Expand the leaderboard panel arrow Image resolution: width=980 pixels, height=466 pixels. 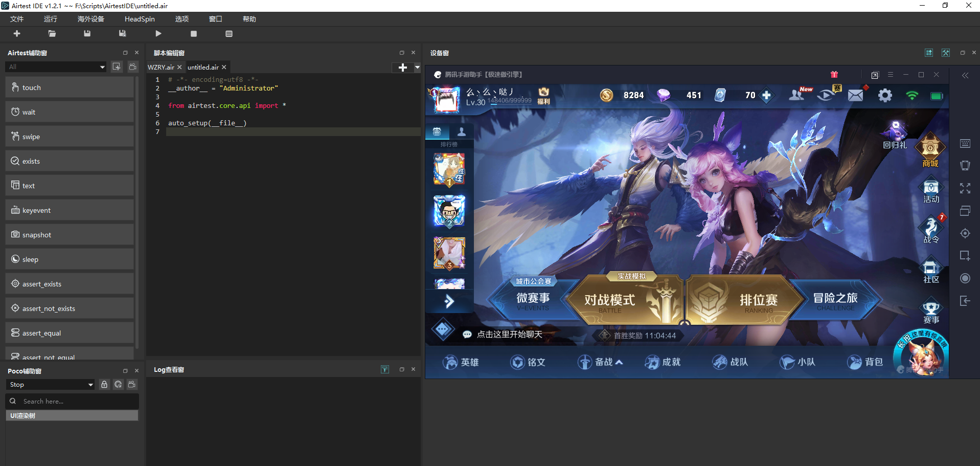click(x=449, y=302)
